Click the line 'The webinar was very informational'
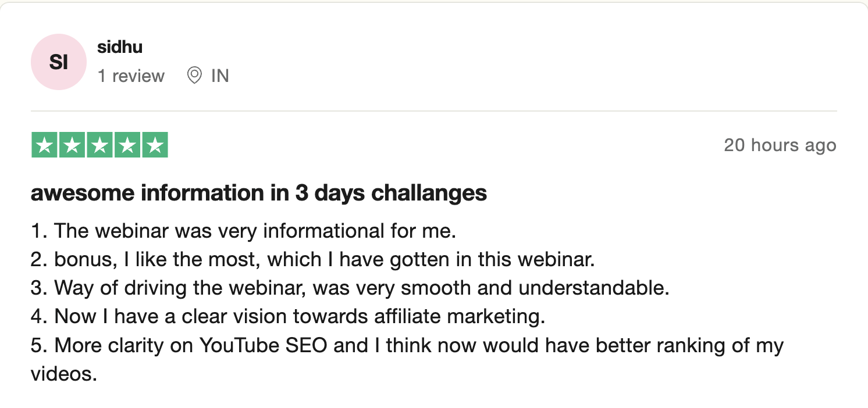868x408 pixels. [243, 231]
